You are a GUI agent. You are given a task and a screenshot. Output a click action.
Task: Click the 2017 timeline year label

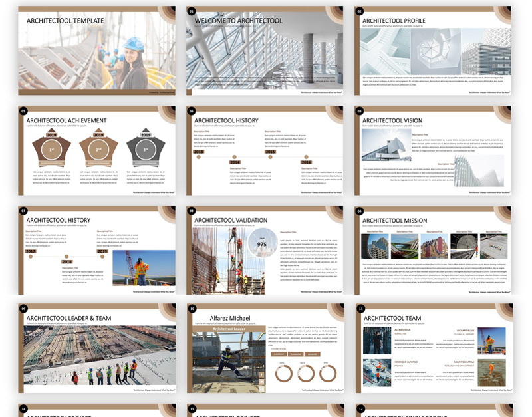click(x=31, y=251)
